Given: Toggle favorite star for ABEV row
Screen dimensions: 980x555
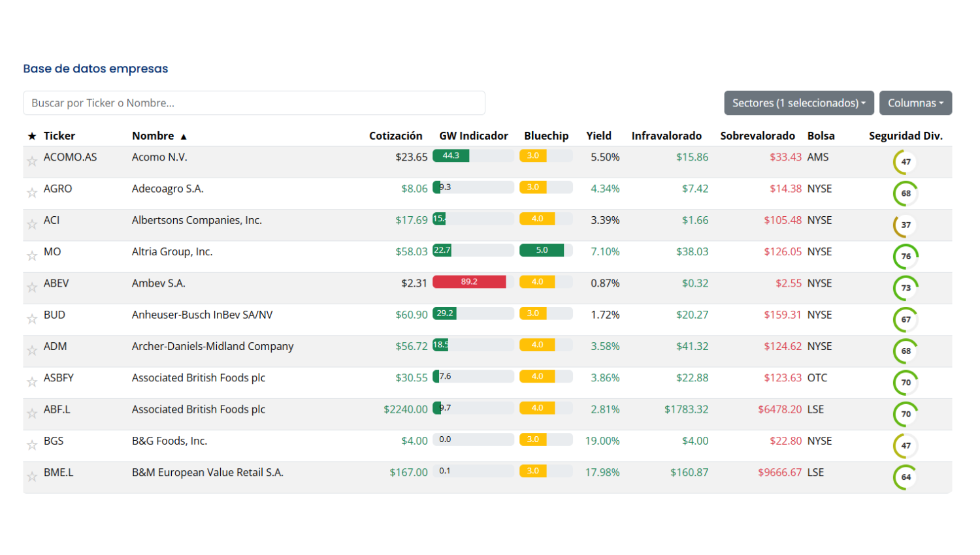Looking at the screenshot, I should [31, 287].
